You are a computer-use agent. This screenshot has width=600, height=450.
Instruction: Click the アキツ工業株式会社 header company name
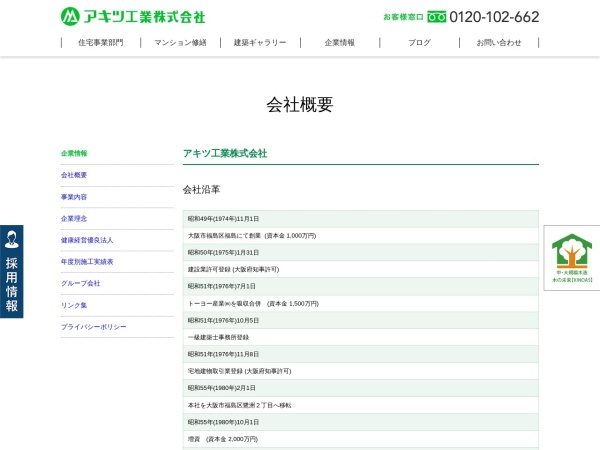coord(144,17)
